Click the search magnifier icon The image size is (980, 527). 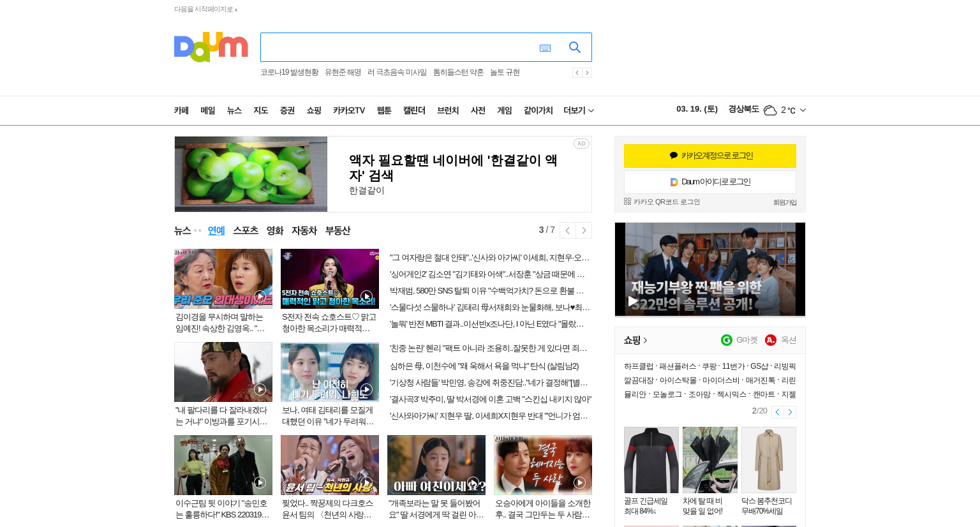[575, 47]
